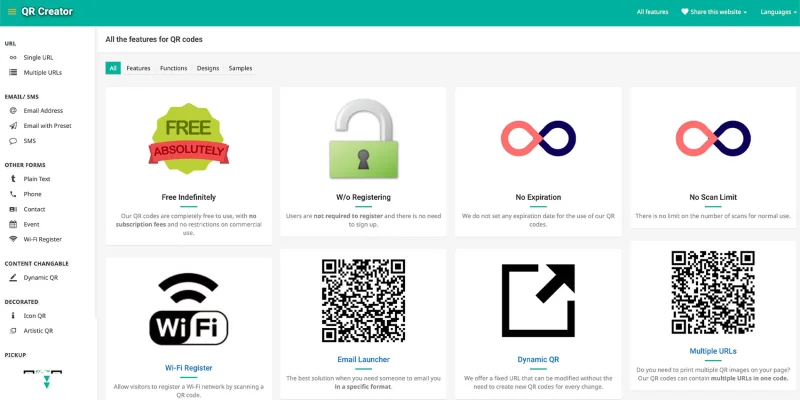Screen dimensions: 800x400
Task: Go to Multiple URLs in sidebar
Action: (43, 72)
